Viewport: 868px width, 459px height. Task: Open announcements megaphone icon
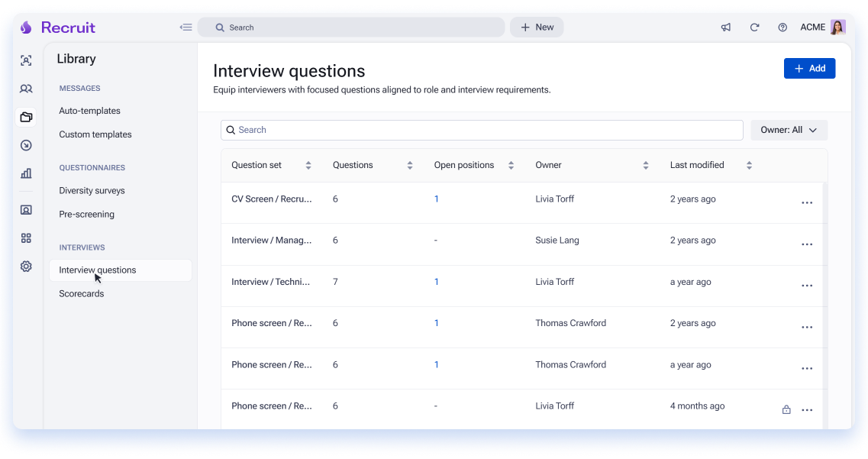tap(726, 27)
